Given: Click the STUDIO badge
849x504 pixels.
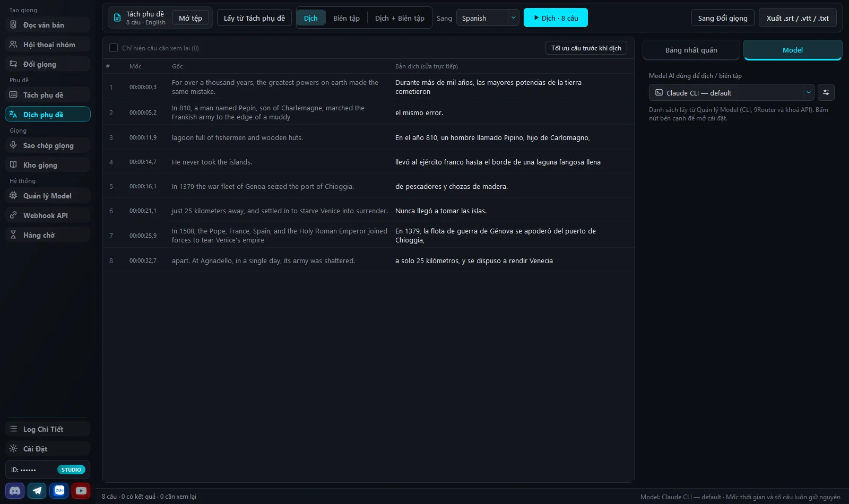Looking at the screenshot, I should click(x=71, y=470).
